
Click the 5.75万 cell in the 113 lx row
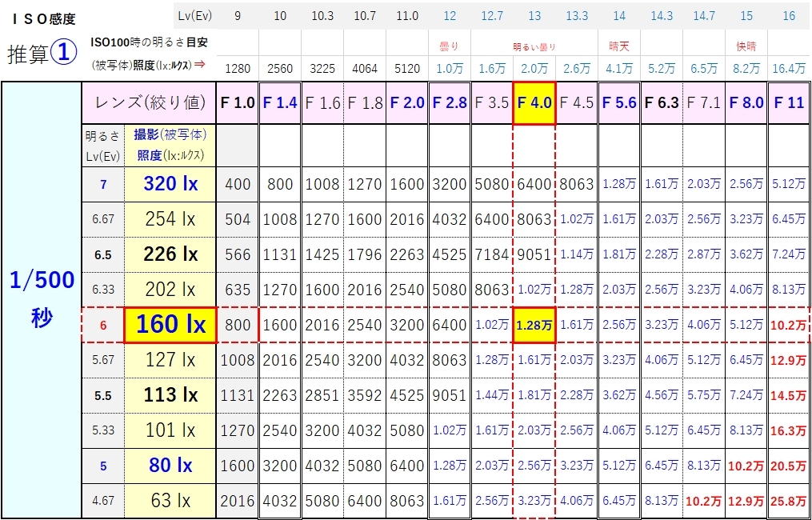click(704, 395)
